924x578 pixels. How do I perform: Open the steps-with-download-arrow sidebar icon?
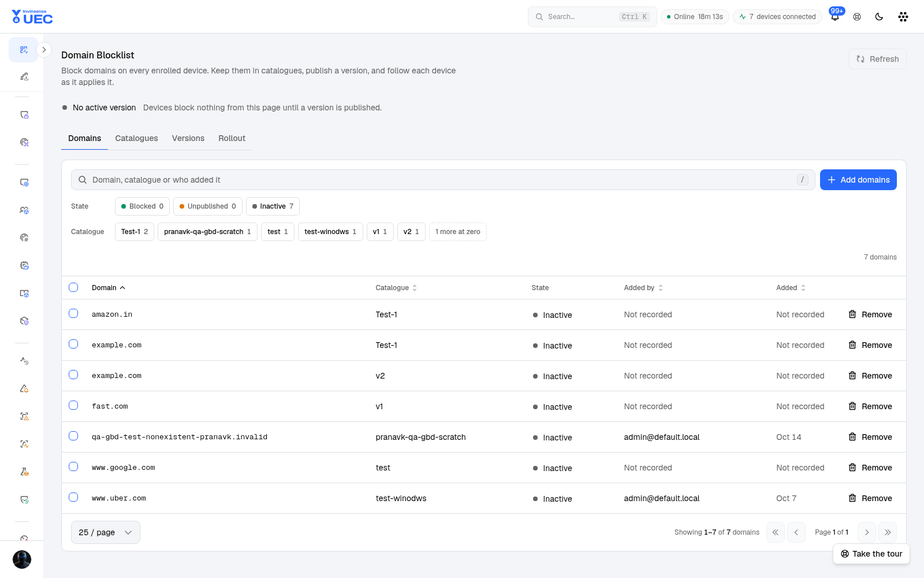(24, 77)
